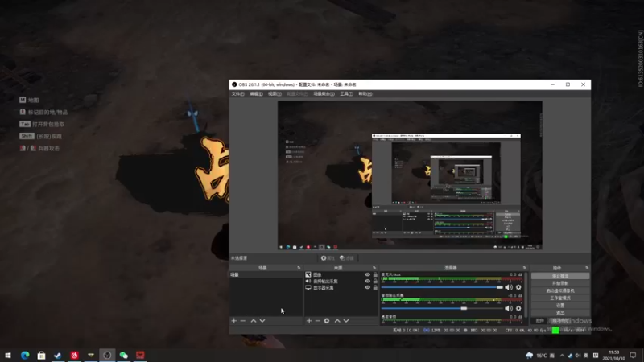Pop out the Sources dock panel
644x362 pixels.
point(374,268)
